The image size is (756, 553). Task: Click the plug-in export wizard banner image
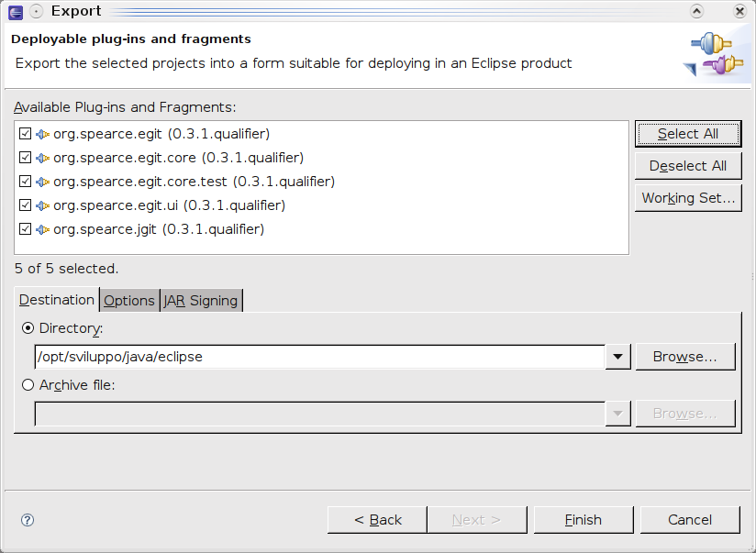716,55
